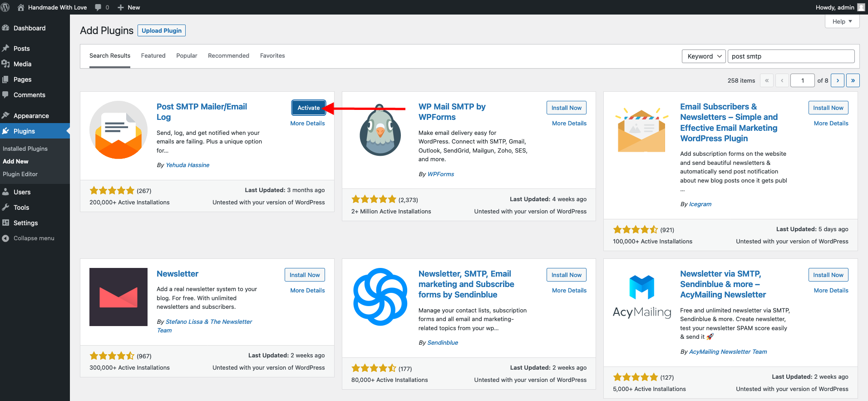
Task: Open the comments bubble icon in admin bar
Action: coord(98,7)
